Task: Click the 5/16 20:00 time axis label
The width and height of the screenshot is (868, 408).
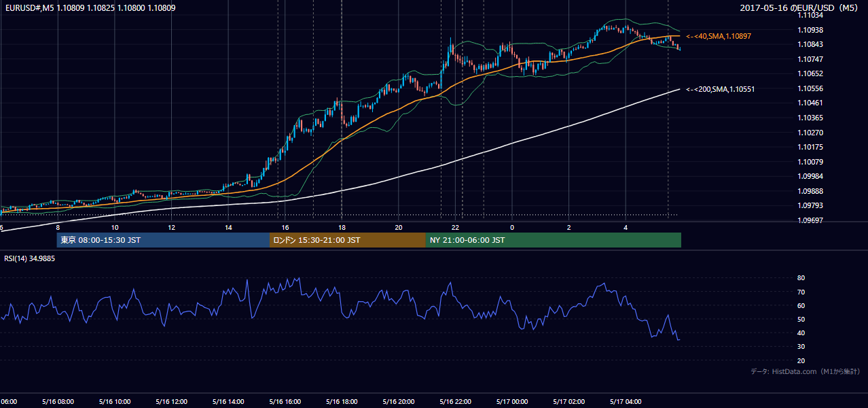Action: coord(399,402)
